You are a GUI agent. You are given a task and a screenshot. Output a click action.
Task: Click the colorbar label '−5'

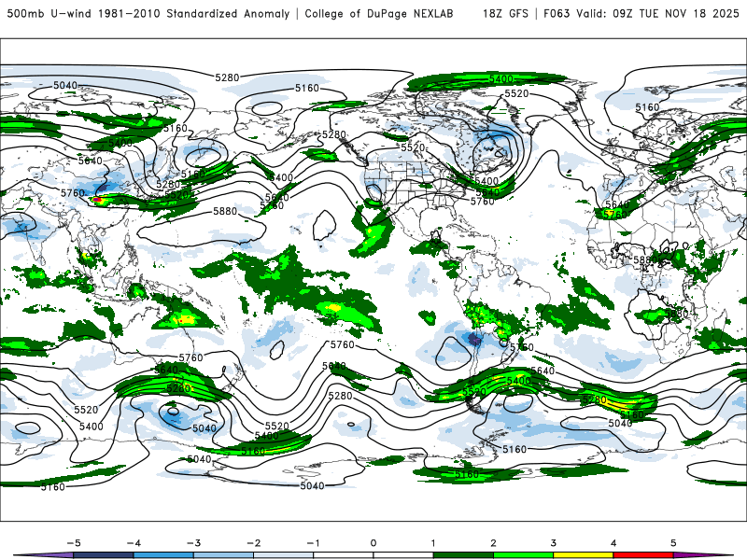click(x=74, y=543)
